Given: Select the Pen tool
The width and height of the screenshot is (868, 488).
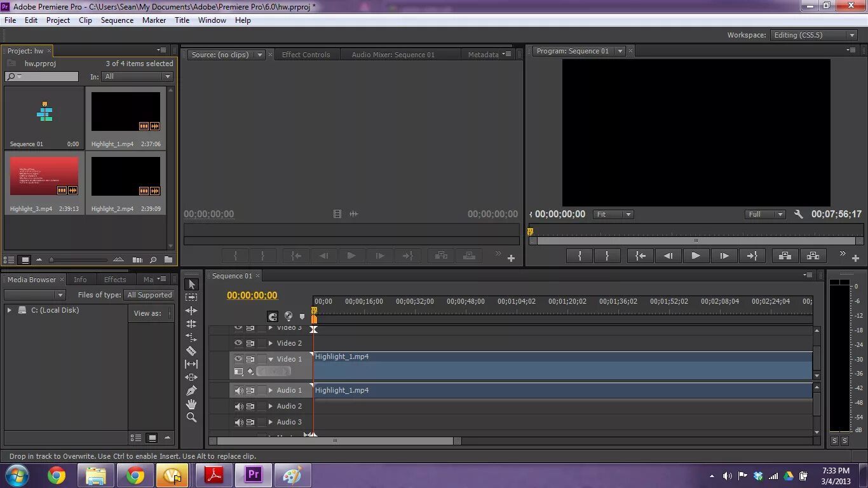Looking at the screenshot, I should coord(191,391).
